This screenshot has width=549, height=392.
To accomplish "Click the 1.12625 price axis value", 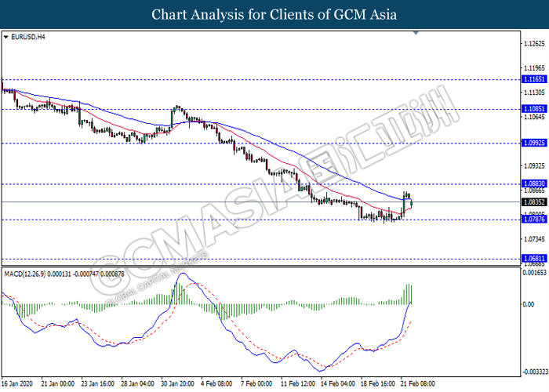I will (x=534, y=44).
